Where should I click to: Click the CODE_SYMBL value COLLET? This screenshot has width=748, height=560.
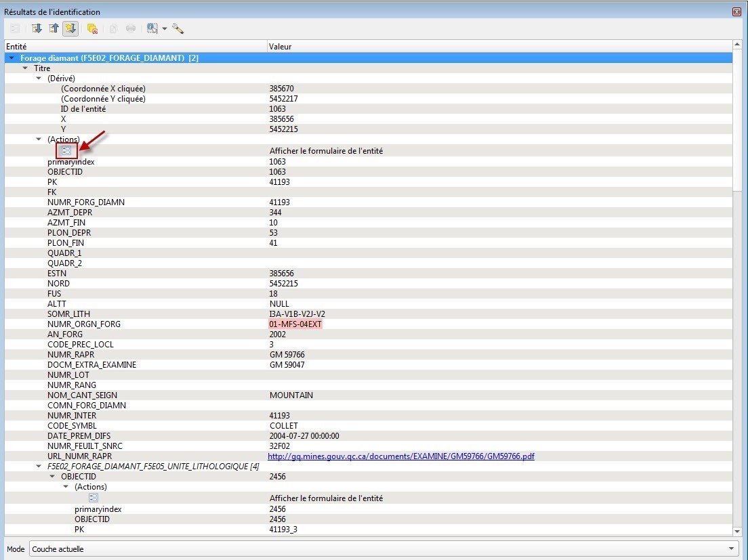tap(283, 426)
